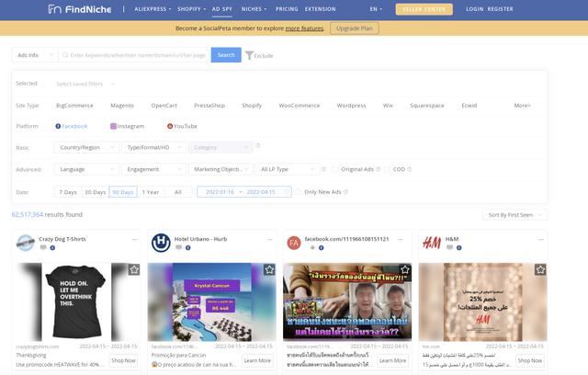Click the date range start 2022-01-16
The image size is (588, 375).
220,192
